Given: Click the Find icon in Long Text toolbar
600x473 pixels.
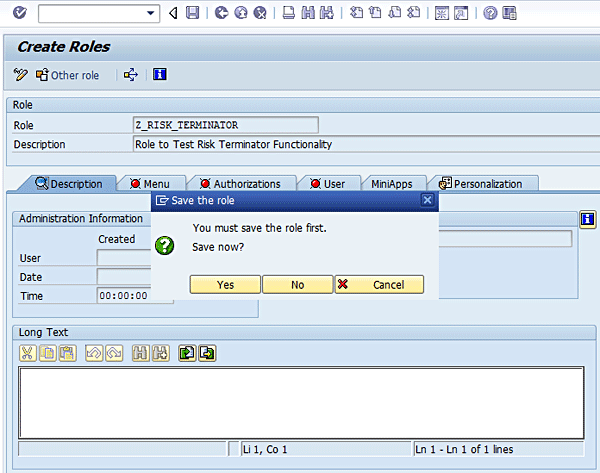Looking at the screenshot, I should (140, 353).
